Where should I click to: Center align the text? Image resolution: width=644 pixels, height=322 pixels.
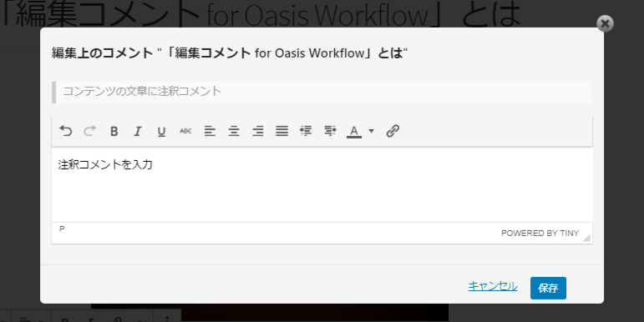click(x=234, y=131)
